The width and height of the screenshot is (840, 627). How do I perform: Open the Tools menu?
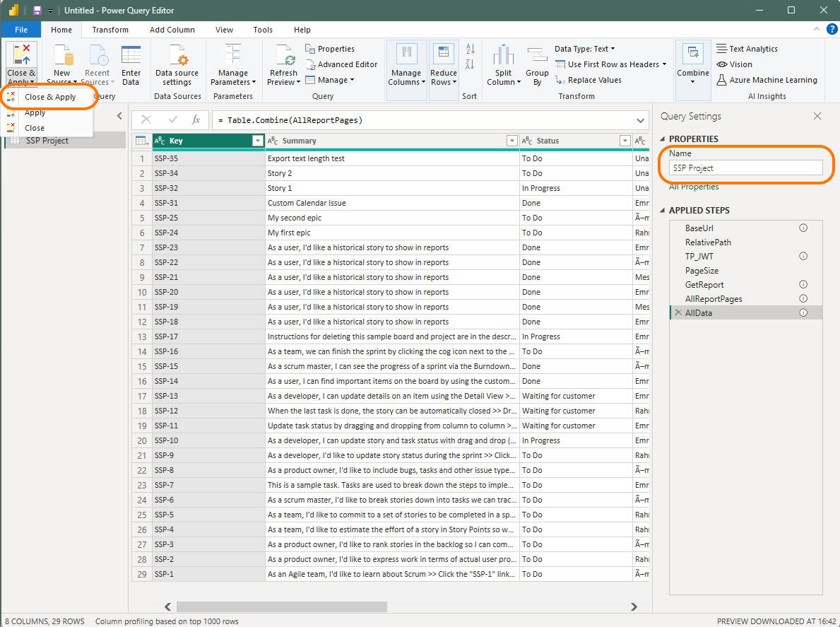point(263,30)
